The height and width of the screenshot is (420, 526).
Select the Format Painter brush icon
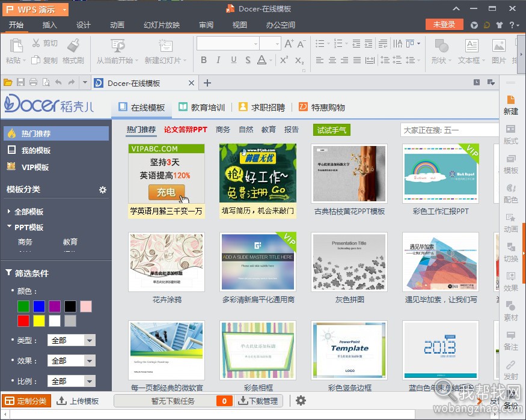pyautogui.click(x=73, y=45)
